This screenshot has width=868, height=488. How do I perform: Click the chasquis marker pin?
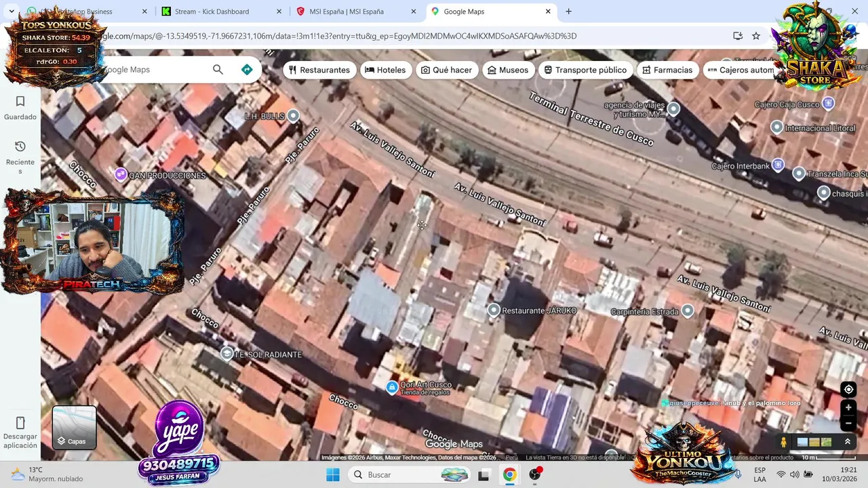[x=823, y=193]
